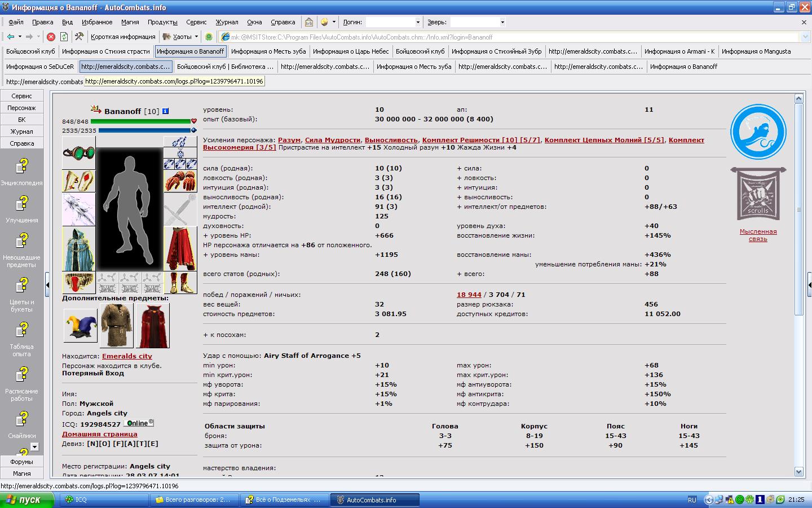
Task: Open the Хаоты dropdown arrow
Action: point(196,37)
